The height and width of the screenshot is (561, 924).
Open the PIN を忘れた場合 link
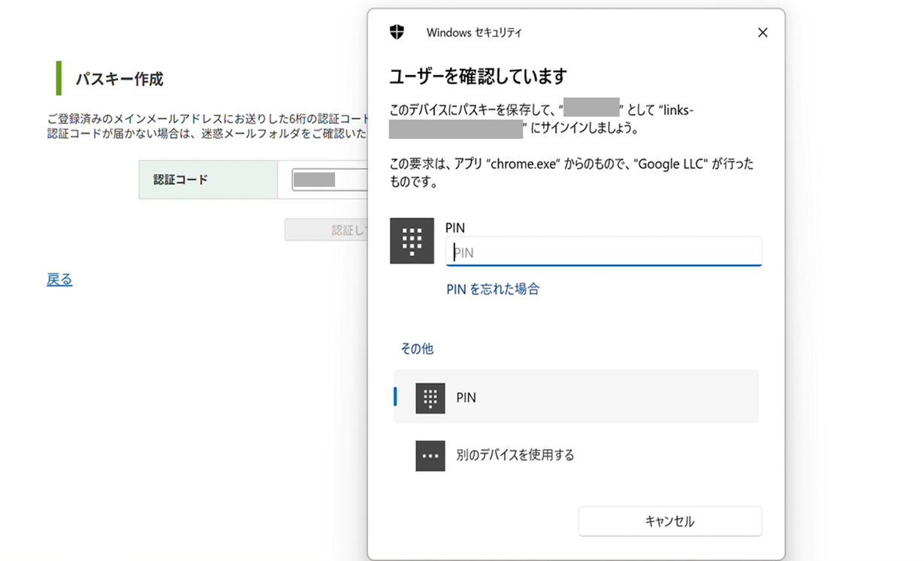(x=493, y=289)
